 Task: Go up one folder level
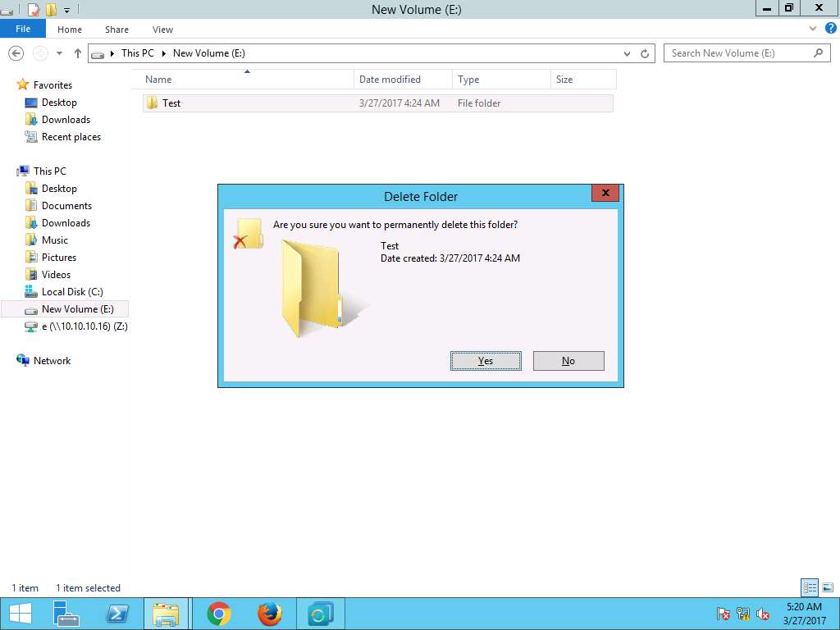pos(78,53)
